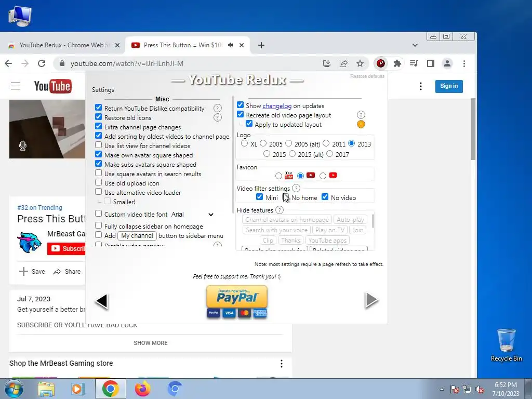This screenshot has width=532, height=399.
Task: Uncheck Restore old icons
Action: click(98, 117)
